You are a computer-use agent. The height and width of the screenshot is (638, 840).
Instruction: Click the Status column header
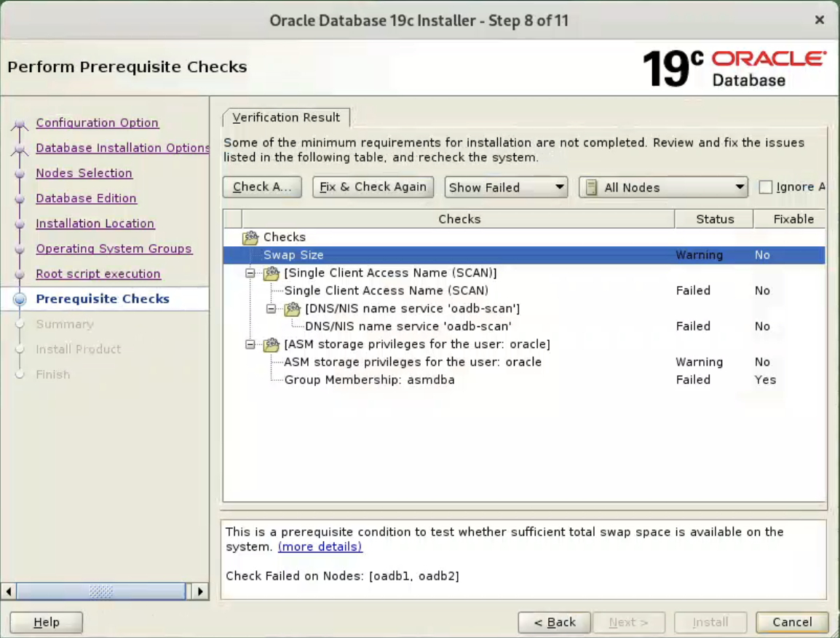click(x=715, y=219)
